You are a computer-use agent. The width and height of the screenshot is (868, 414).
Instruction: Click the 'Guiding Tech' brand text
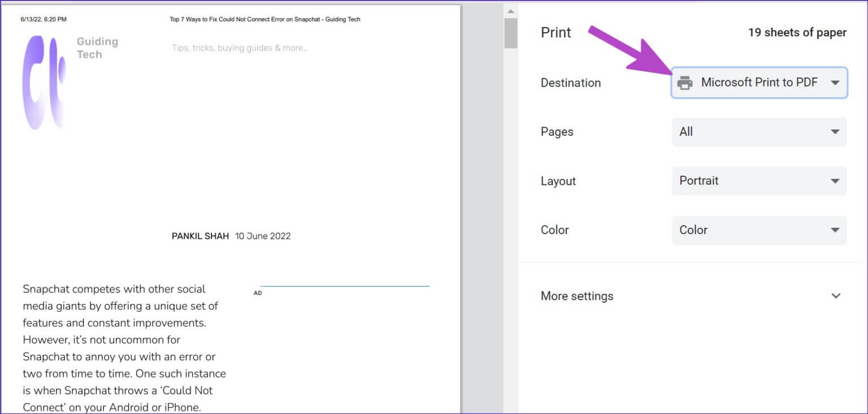[x=97, y=48]
